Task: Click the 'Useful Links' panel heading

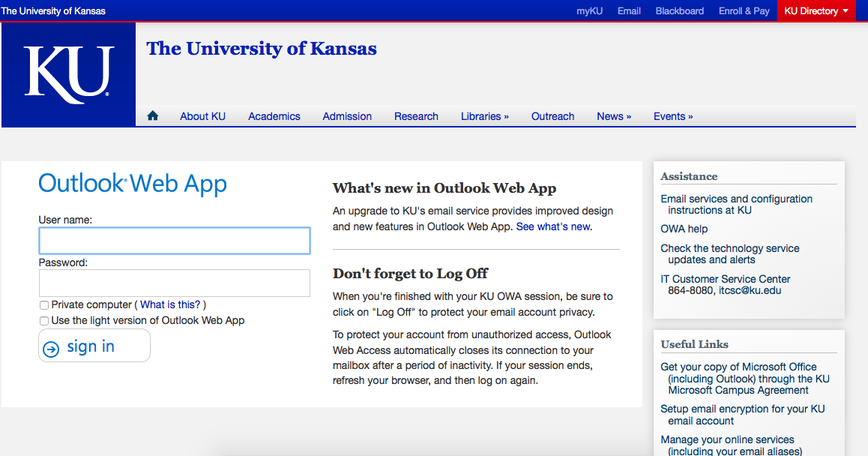Action: click(694, 344)
